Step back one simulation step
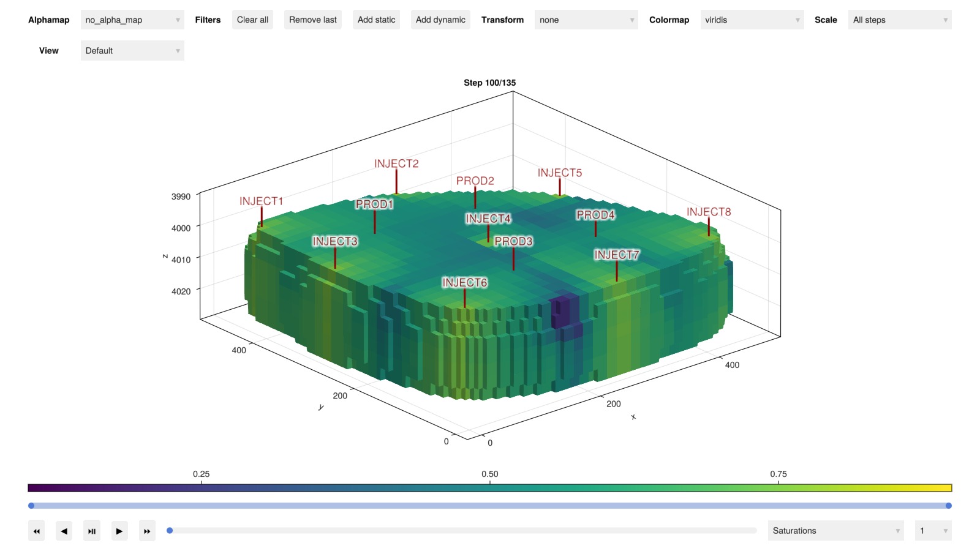Image resolution: width=980 pixels, height=551 pixels. click(x=64, y=531)
